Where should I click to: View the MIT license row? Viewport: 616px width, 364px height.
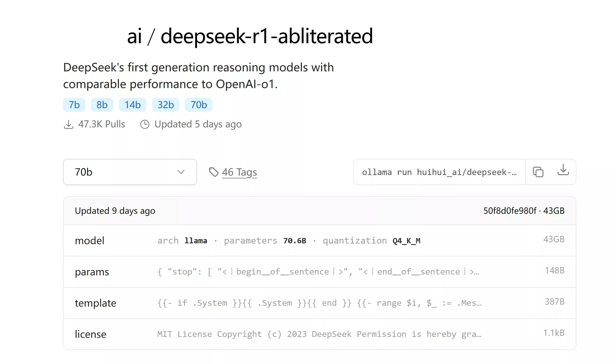307,334
